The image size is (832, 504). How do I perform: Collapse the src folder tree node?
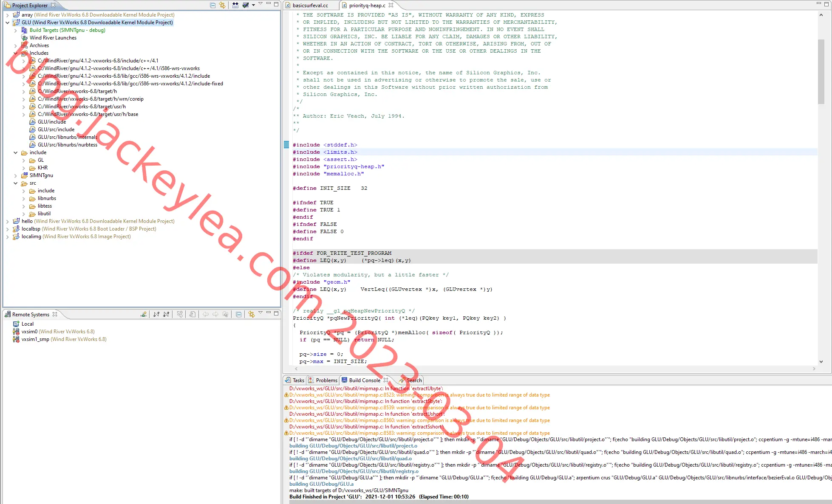16,183
